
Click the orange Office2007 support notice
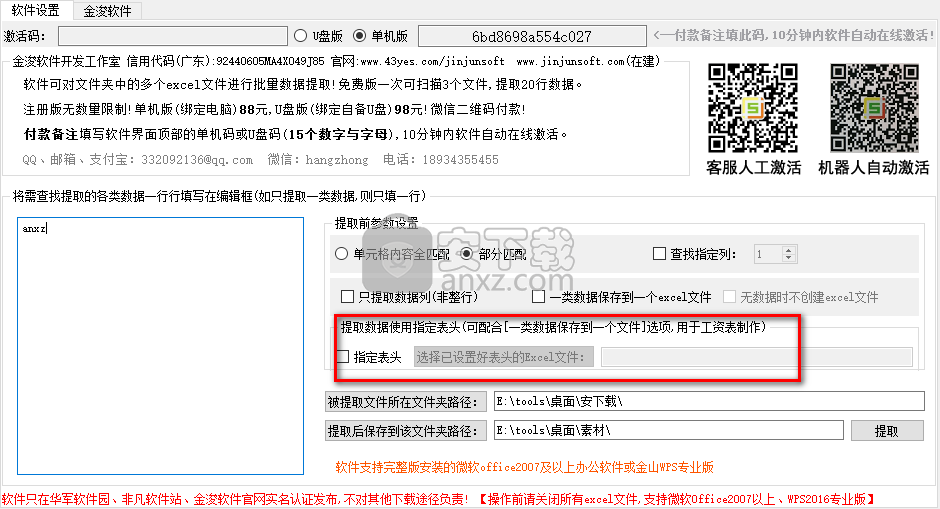point(525,467)
